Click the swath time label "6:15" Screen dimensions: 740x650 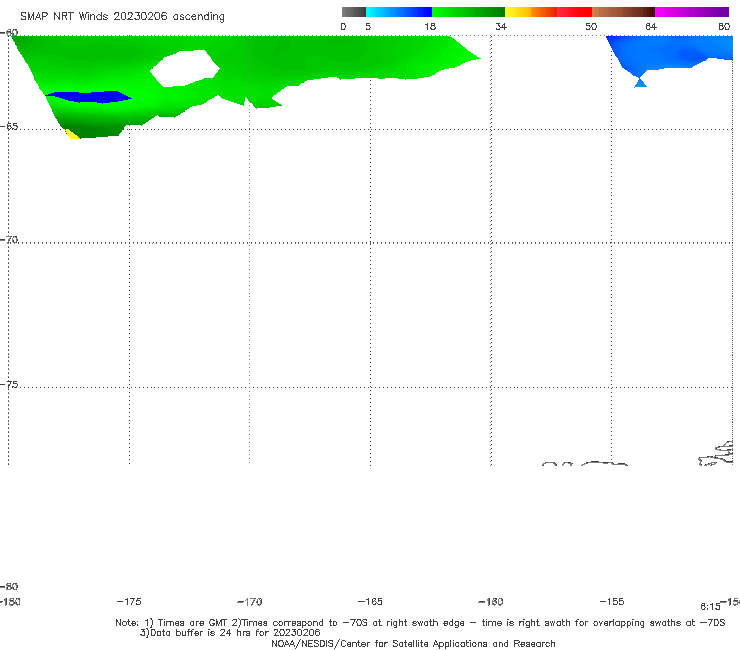[710, 606]
